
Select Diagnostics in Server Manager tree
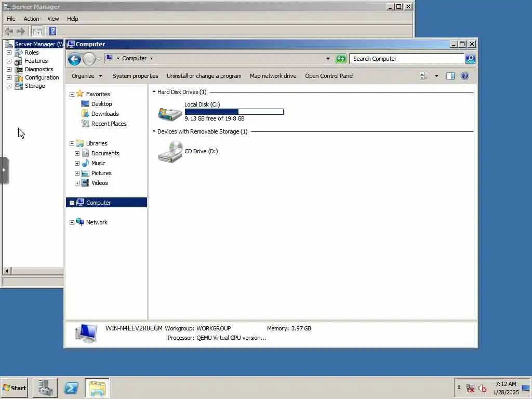[38, 69]
